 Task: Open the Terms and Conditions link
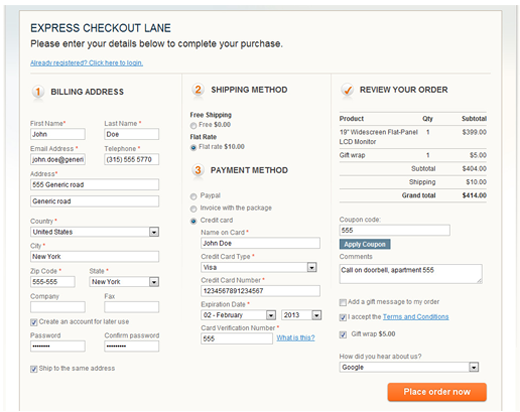[415, 317]
